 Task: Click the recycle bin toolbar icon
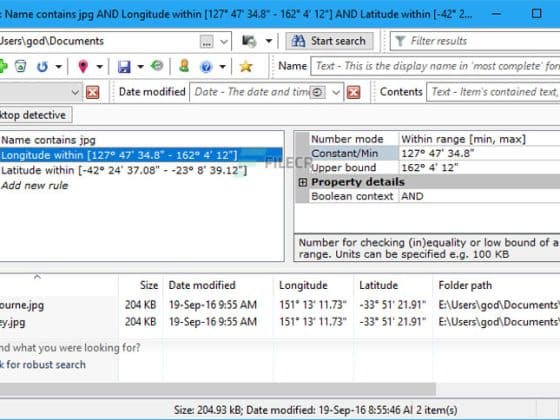tap(20, 66)
